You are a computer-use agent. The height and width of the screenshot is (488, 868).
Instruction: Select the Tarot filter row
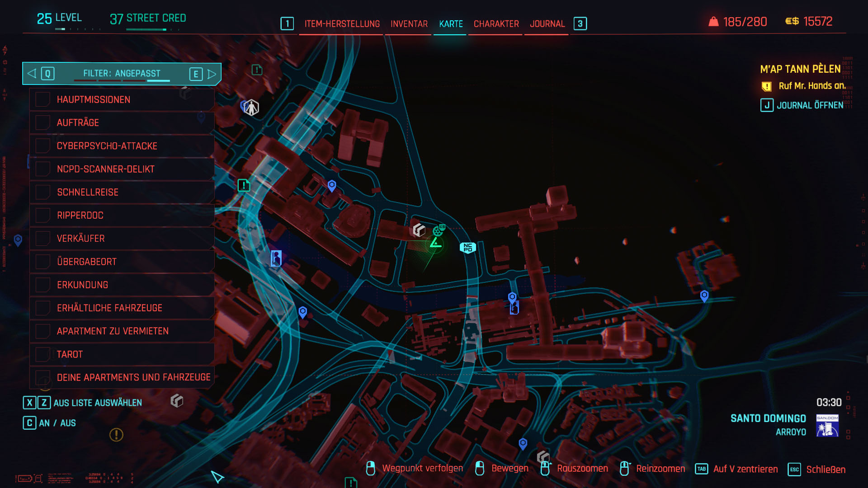point(122,354)
